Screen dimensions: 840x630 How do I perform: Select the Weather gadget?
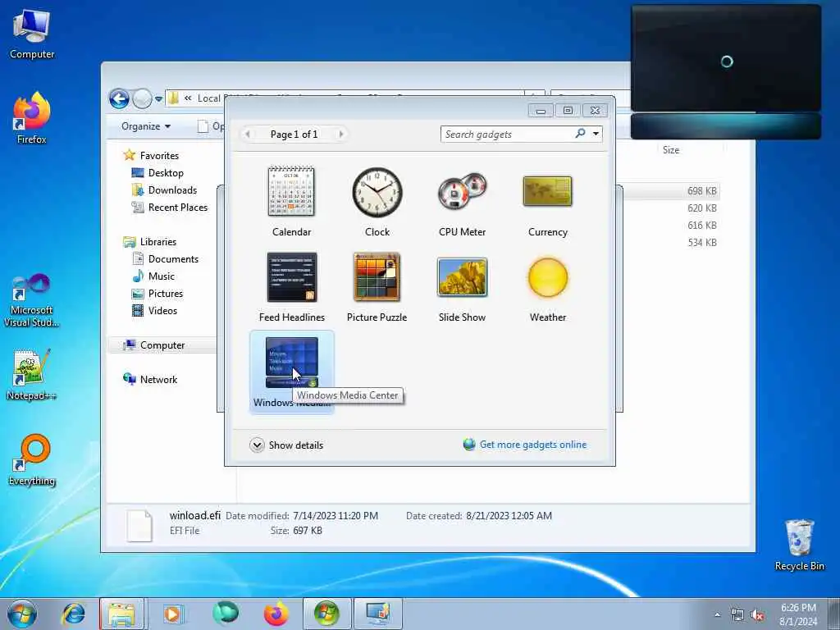[x=547, y=287]
